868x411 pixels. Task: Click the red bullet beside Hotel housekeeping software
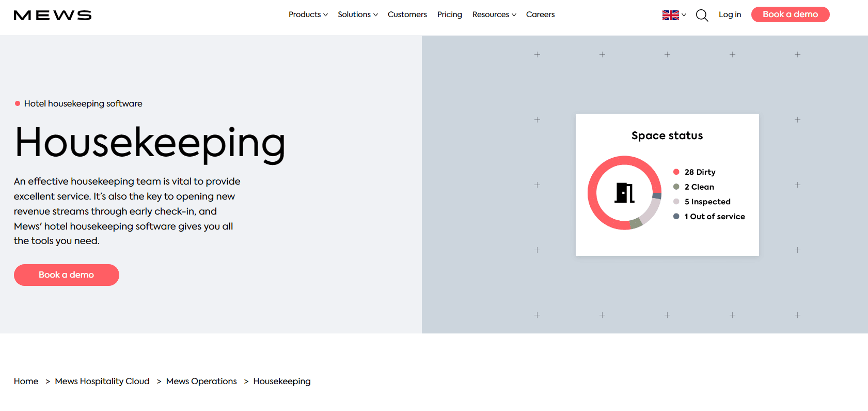point(18,103)
